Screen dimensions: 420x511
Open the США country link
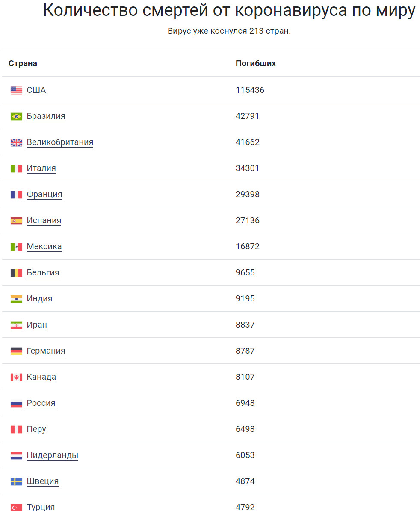pos(36,90)
